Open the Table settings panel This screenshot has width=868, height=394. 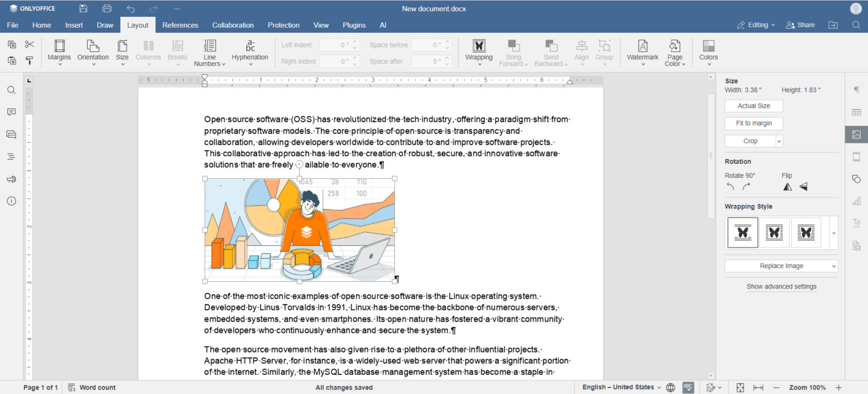pos(856,112)
